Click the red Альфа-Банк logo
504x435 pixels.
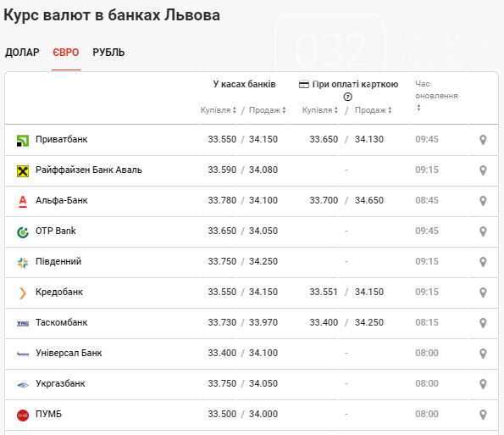point(23,202)
